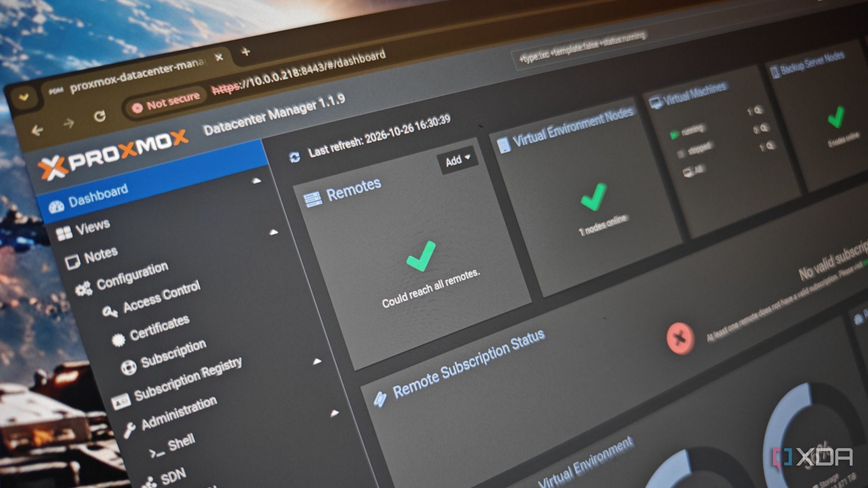Open Certificates page
The width and height of the screenshot is (868, 488).
[x=160, y=328]
